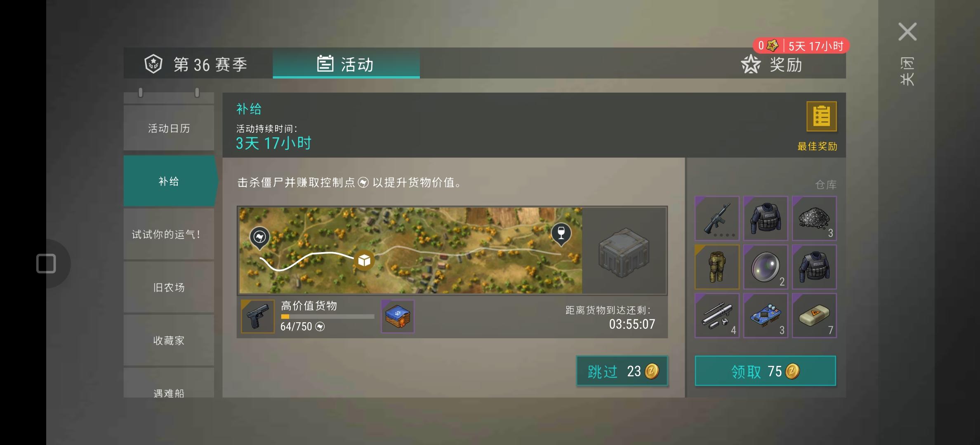Open the 奖励 tab

[772, 65]
